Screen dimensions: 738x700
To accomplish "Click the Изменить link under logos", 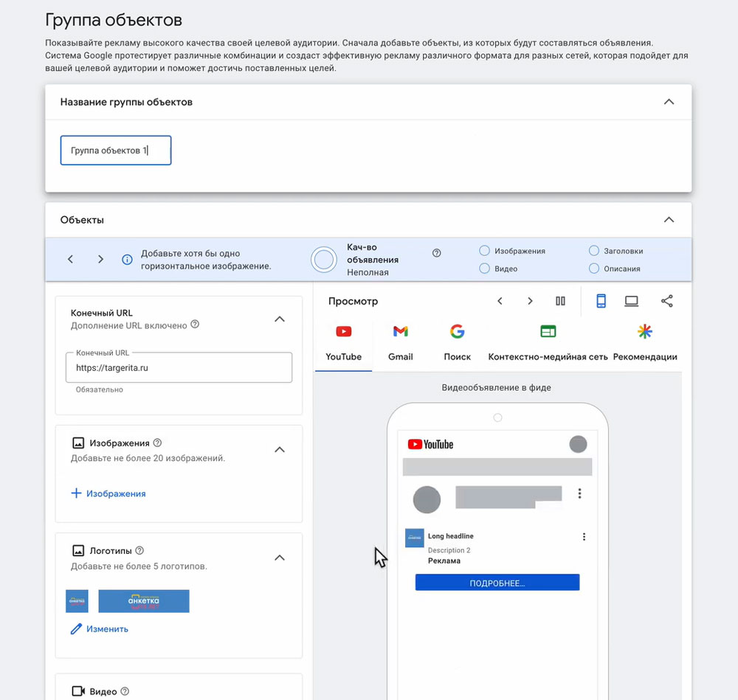I will (x=99, y=628).
